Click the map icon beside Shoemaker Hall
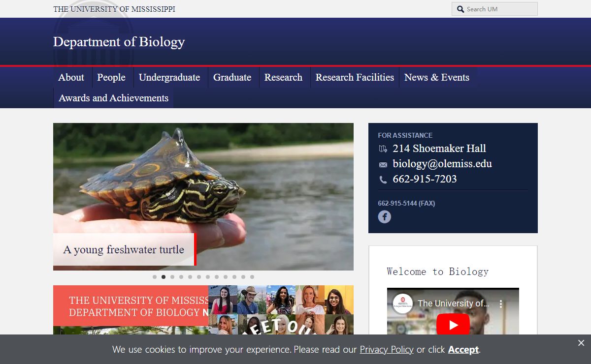Screen dimensions: 591x364 pyautogui.click(x=383, y=149)
